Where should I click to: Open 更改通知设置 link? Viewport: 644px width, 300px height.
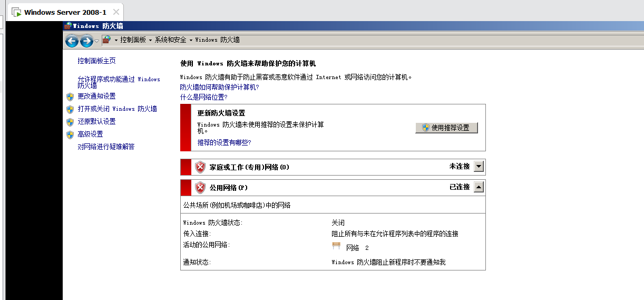click(96, 96)
